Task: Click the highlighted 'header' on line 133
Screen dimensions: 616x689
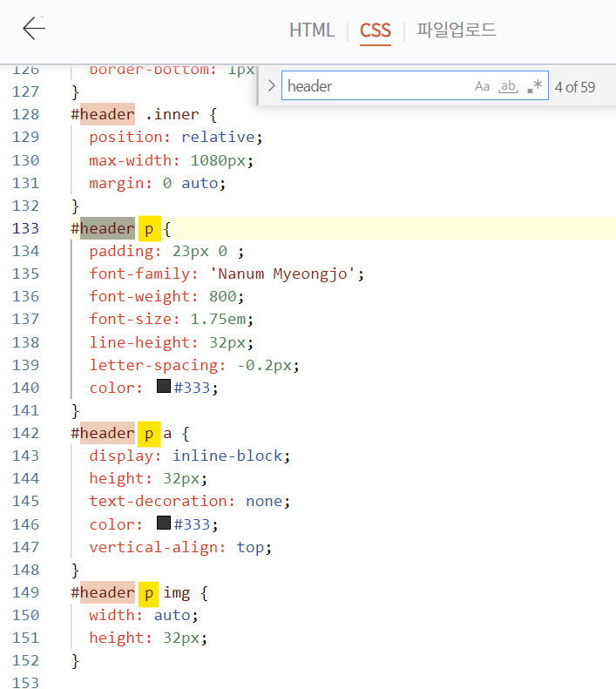Action: 107,228
